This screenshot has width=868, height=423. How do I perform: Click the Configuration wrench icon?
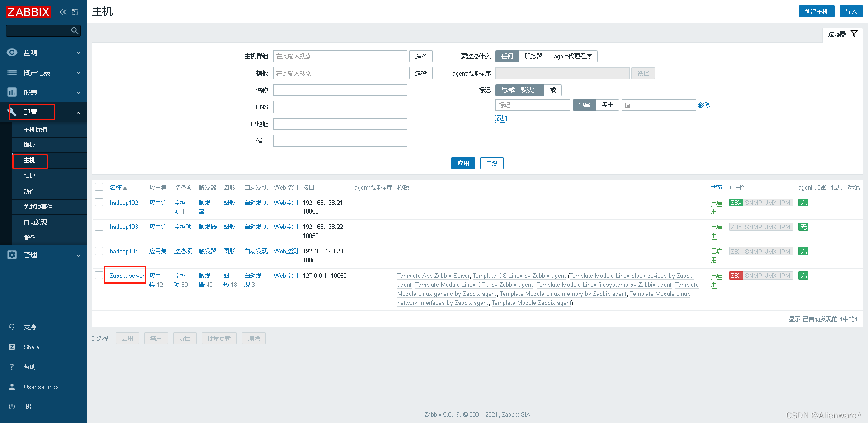12,112
